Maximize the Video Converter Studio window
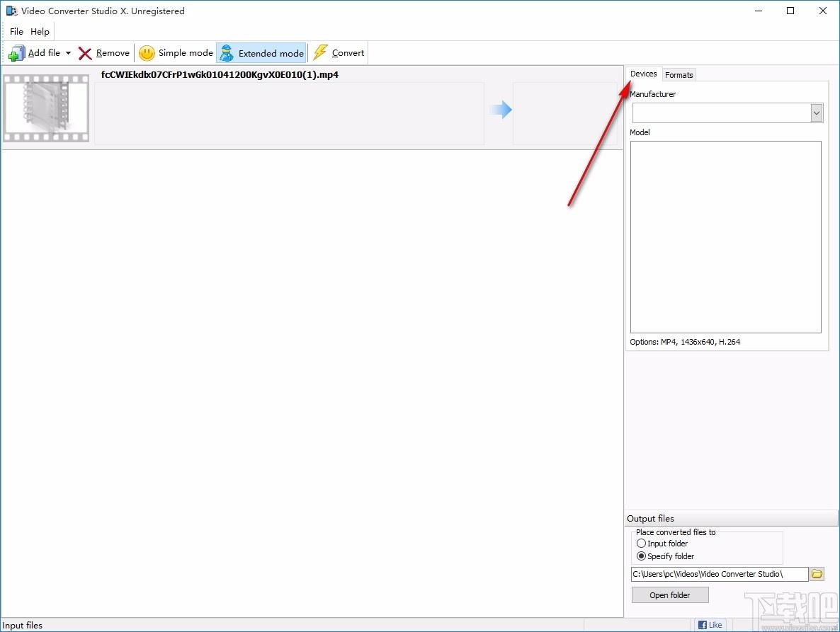Viewport: 840px width, 632px height. (790, 11)
